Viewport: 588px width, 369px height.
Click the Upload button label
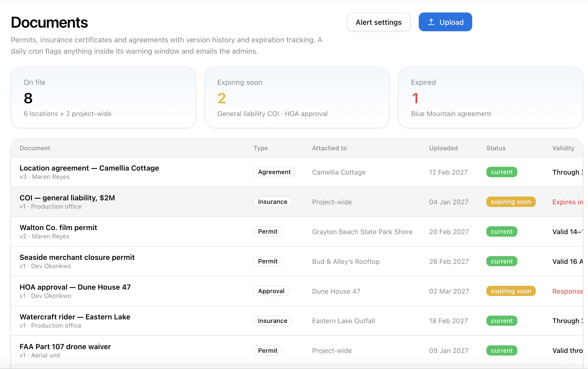click(451, 22)
